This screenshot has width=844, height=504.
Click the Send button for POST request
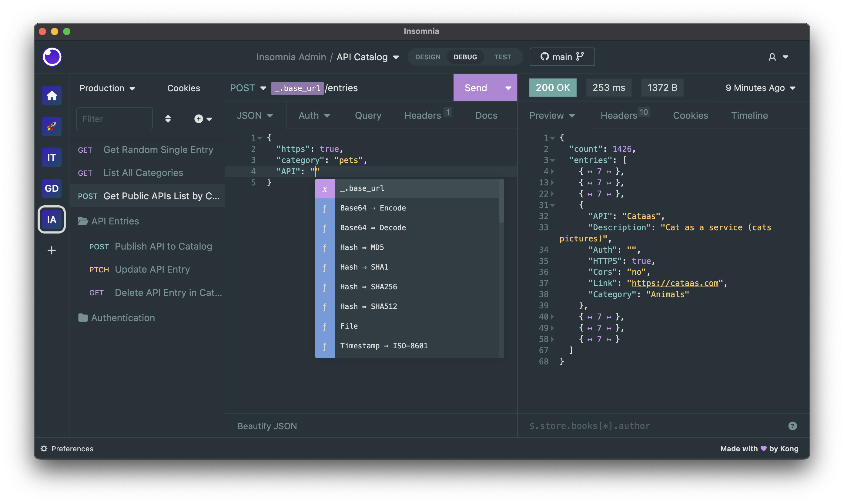coord(476,88)
